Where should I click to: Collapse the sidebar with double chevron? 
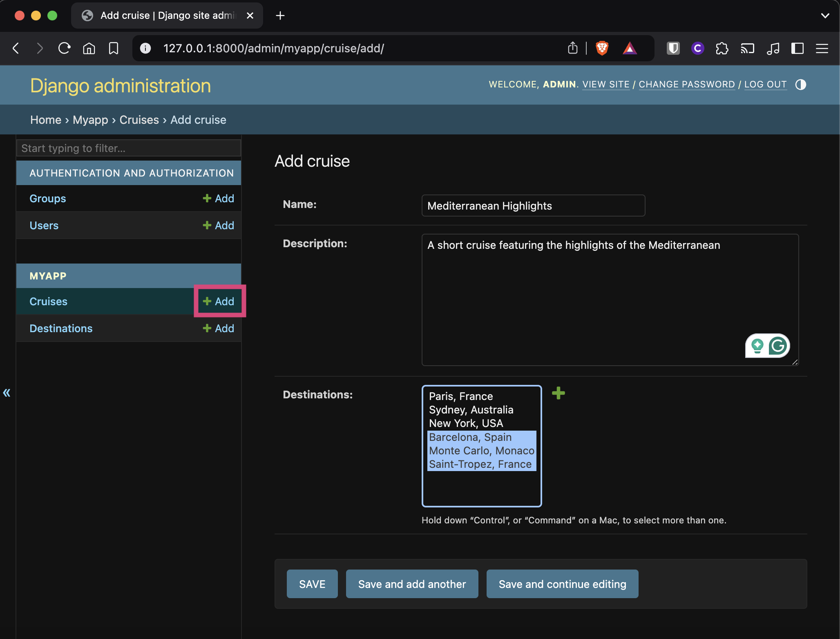(x=7, y=393)
